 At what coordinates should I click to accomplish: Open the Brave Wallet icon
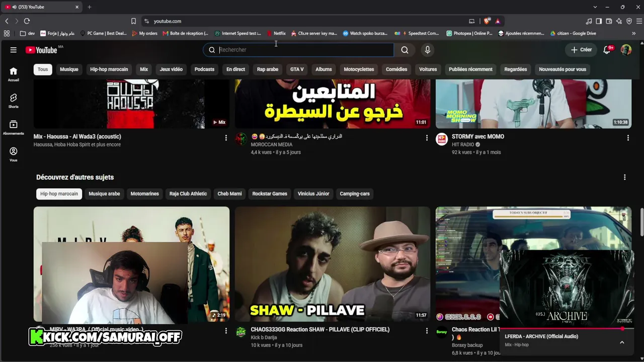pos(609,21)
